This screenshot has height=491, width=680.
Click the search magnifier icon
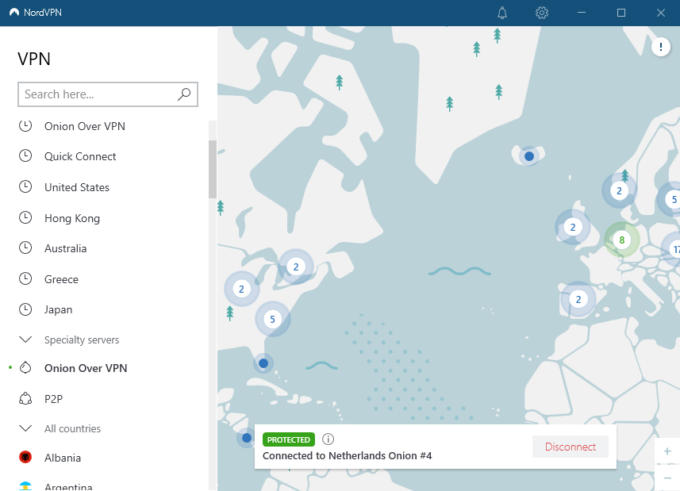tap(184, 94)
